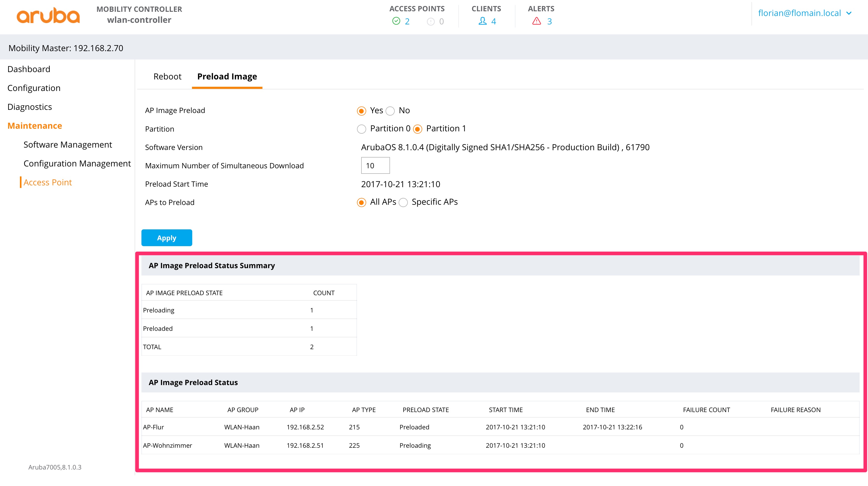
Task: Click the END TIME column header
Action: click(x=601, y=410)
